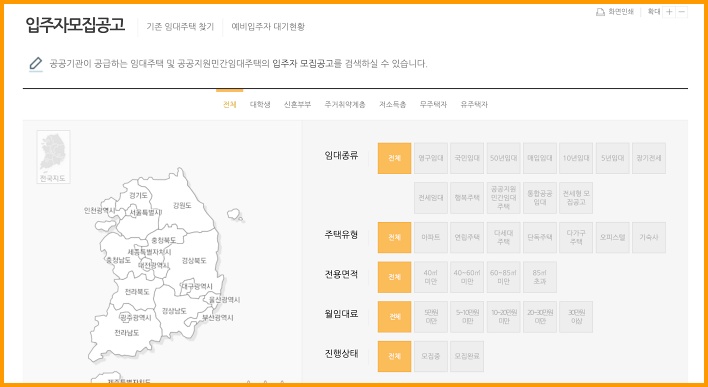Viewport: 708px width, 387px height.
Task: Select 경기도 on the map
Action: [x=138, y=196]
